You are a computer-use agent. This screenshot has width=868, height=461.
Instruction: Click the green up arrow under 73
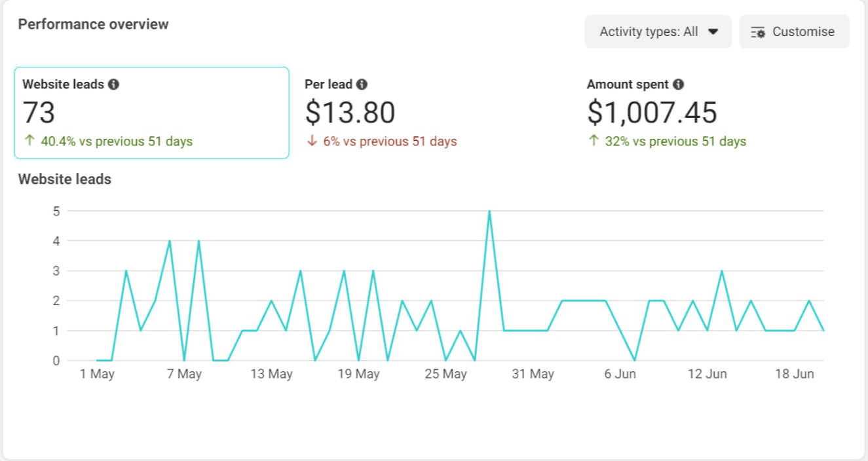pos(29,141)
